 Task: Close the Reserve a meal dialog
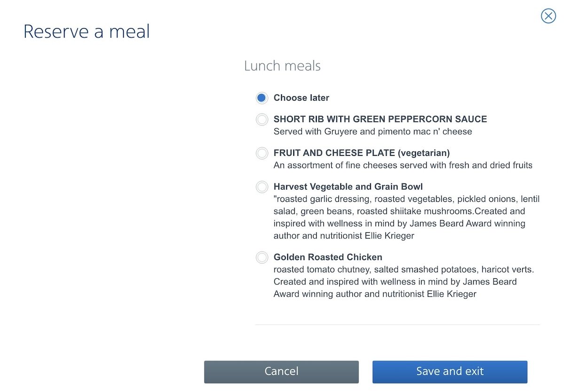point(548,16)
